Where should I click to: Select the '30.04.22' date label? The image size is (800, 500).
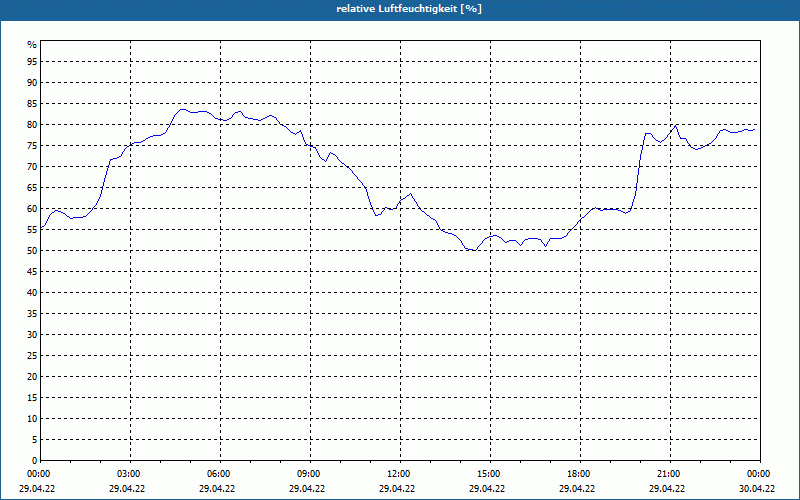(757, 489)
